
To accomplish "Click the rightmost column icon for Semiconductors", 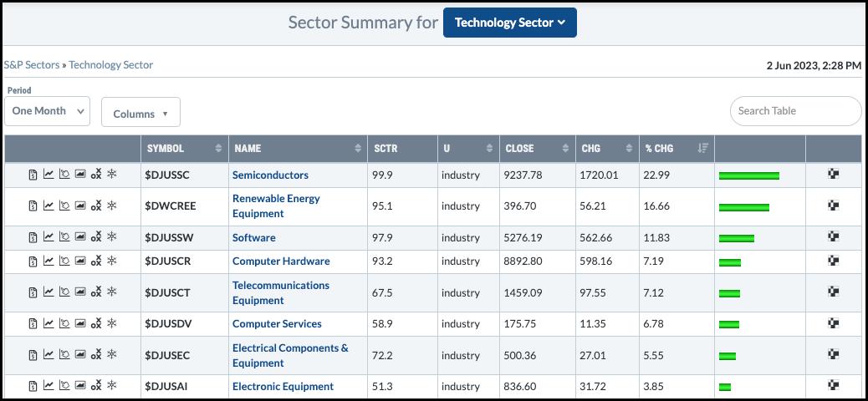I will pyautogui.click(x=833, y=175).
